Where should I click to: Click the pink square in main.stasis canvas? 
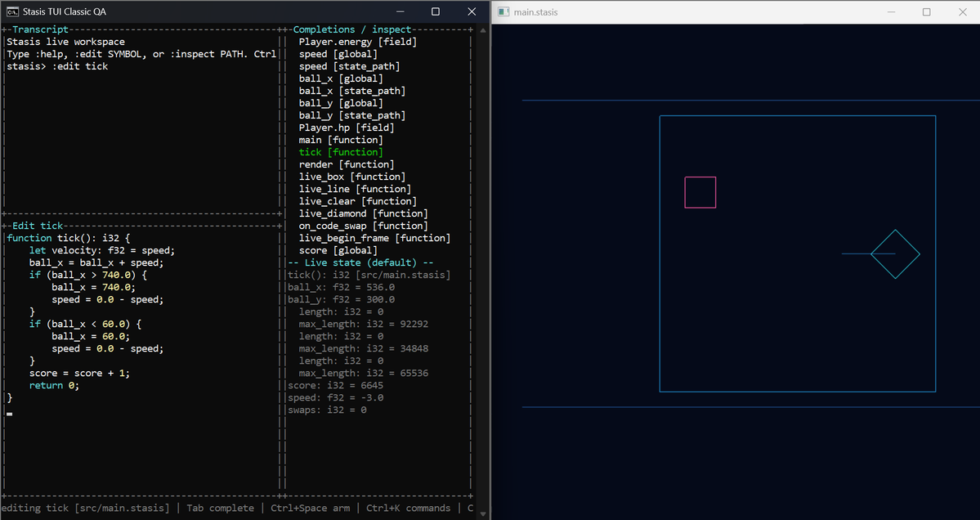(x=700, y=192)
